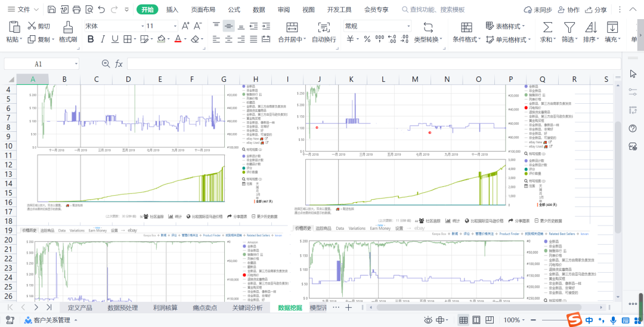The width and height of the screenshot is (644, 327).
Task: Open the fill color bucket swatch
Action: [x=162, y=39]
